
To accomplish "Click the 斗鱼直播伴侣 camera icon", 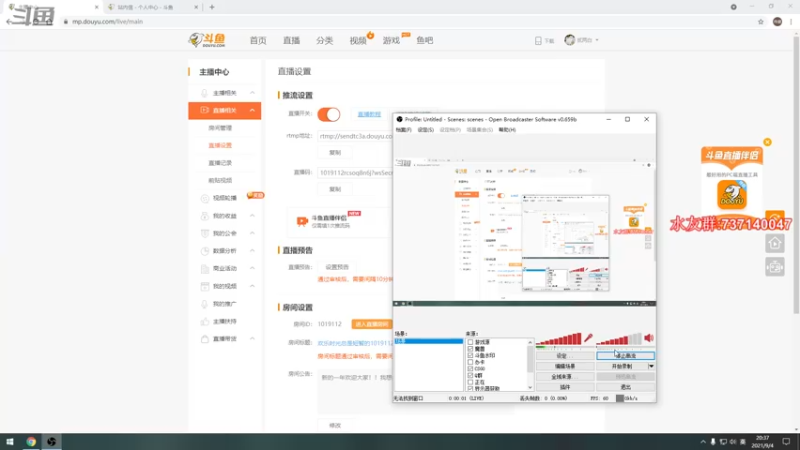I will [302, 221].
